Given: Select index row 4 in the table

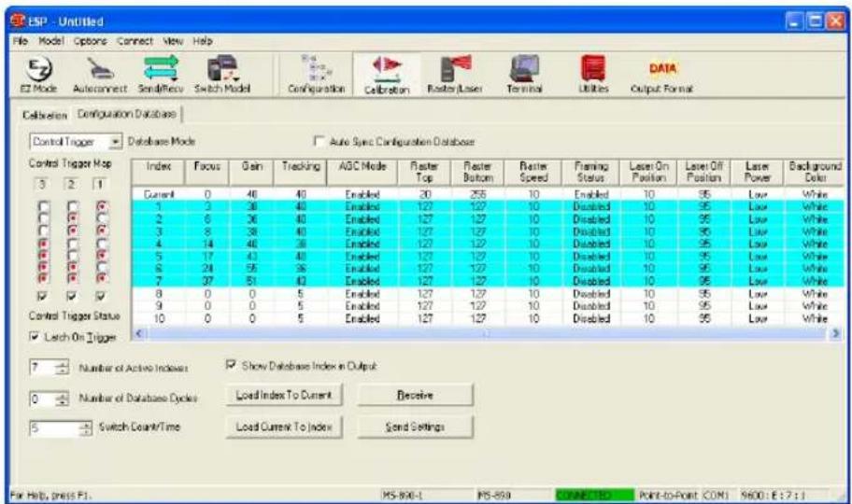Looking at the screenshot, I should click(x=488, y=244).
